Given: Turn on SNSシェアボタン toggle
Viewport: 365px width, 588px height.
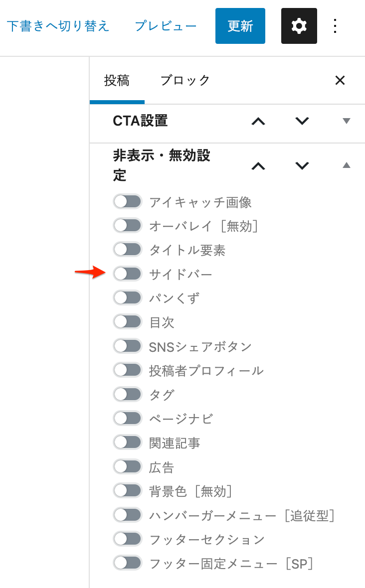Looking at the screenshot, I should pos(128,346).
